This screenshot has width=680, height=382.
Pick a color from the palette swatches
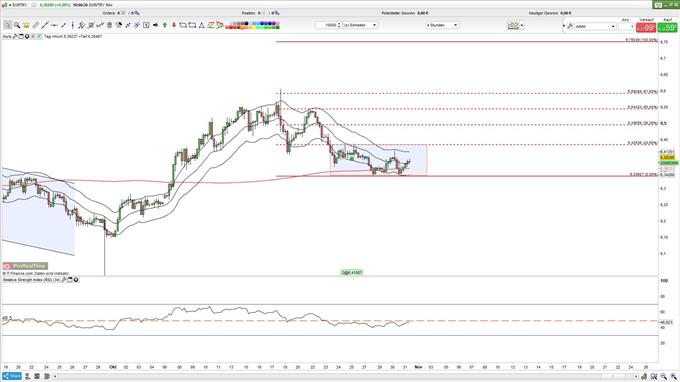coord(253,25)
